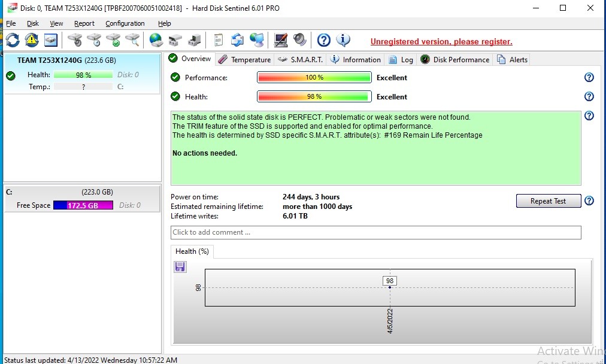The image size is (606, 364).
Task: Click the computer with drive toolbar icon
Action: click(195, 40)
